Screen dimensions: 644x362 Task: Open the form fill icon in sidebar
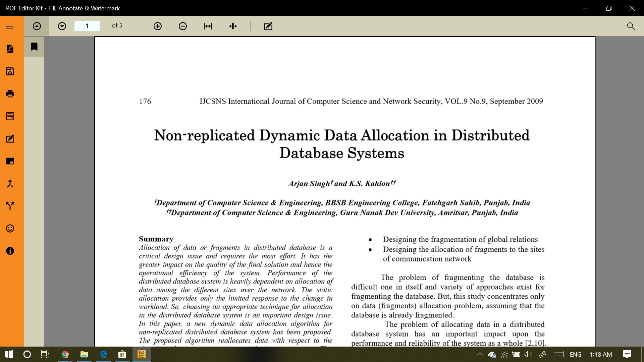tap(10, 116)
